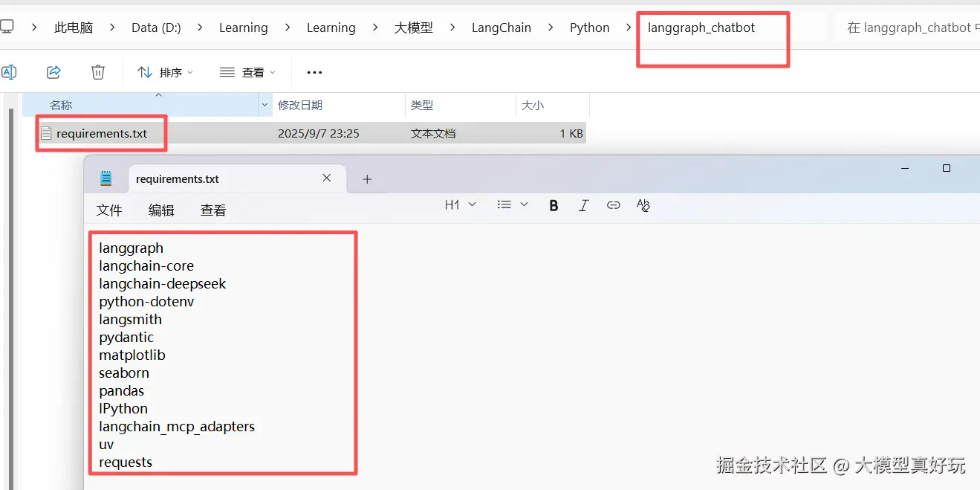The width and height of the screenshot is (980, 490).
Task: Click the requests line
Action: point(126,462)
